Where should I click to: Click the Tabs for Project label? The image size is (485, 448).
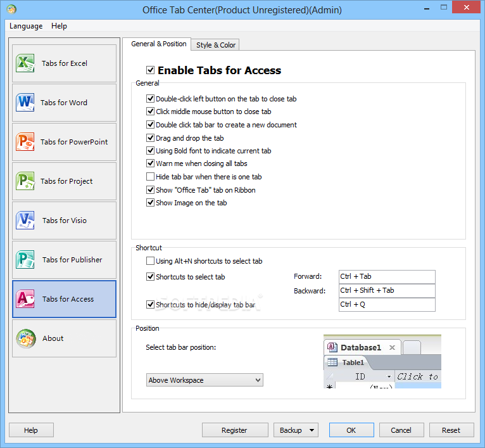66,181
